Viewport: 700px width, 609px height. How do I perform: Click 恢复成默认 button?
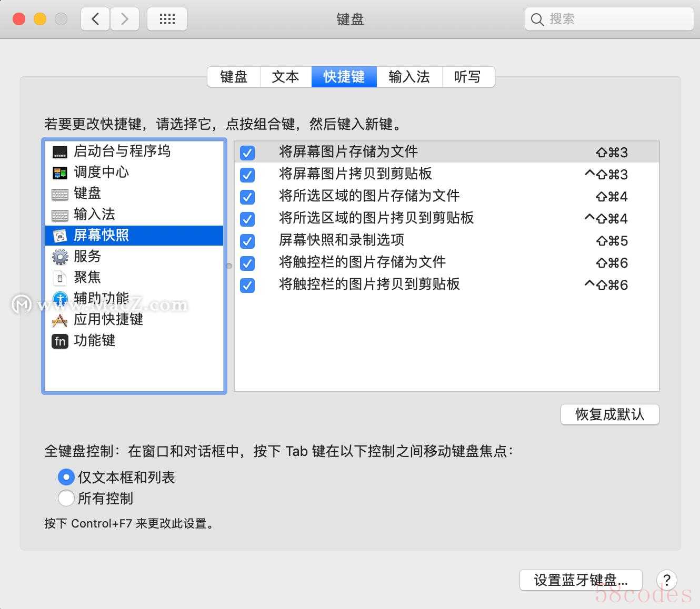pyautogui.click(x=609, y=414)
